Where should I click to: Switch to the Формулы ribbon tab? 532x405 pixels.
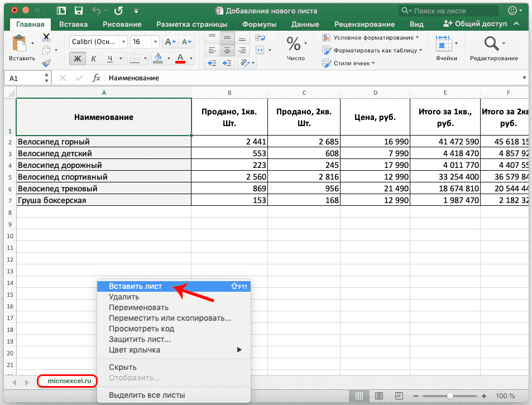coord(260,24)
